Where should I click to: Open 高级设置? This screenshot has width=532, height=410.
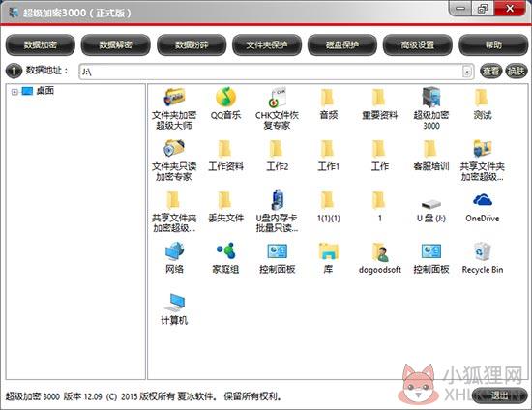[x=418, y=44]
